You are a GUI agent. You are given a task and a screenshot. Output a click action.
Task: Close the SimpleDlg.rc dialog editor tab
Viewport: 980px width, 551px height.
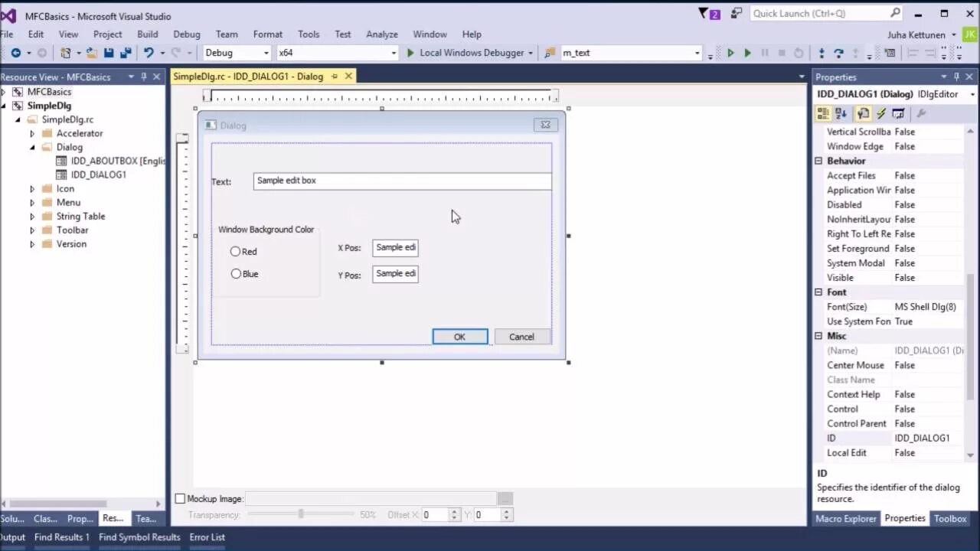pyautogui.click(x=348, y=77)
